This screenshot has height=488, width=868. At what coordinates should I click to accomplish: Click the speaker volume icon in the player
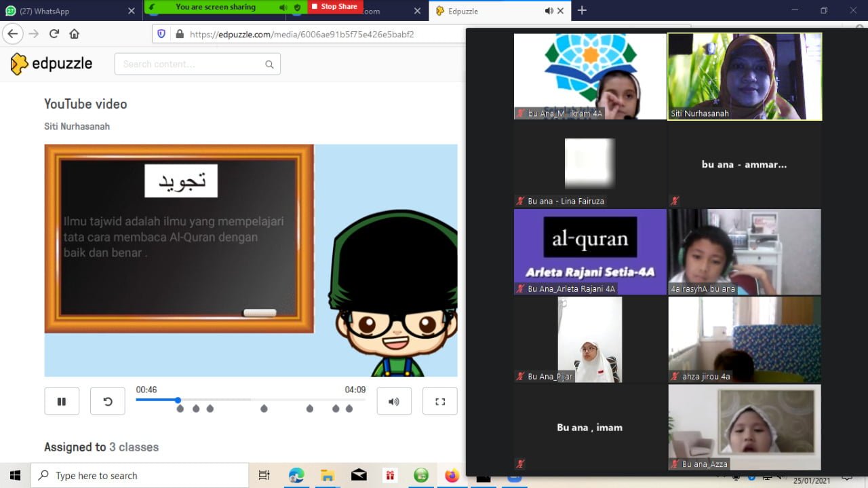(394, 400)
